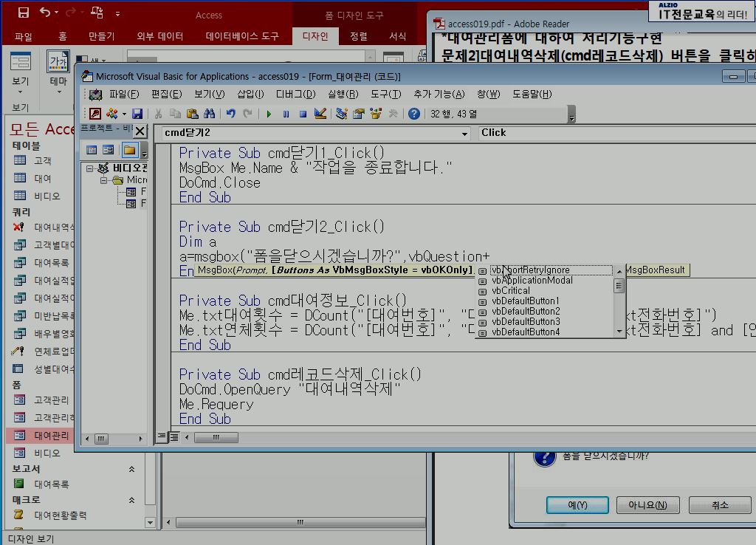
Task: Open Find with the binoculars icon
Action: 209,114
